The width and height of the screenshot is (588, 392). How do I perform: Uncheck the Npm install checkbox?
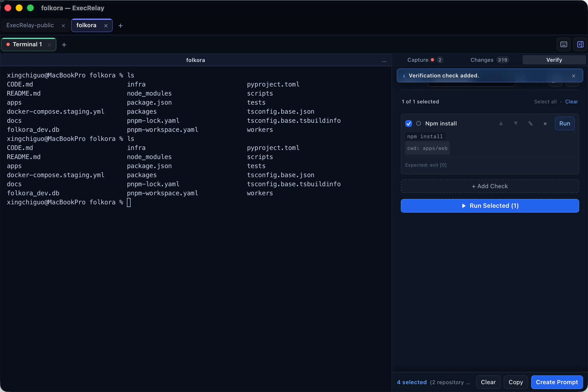coord(408,123)
